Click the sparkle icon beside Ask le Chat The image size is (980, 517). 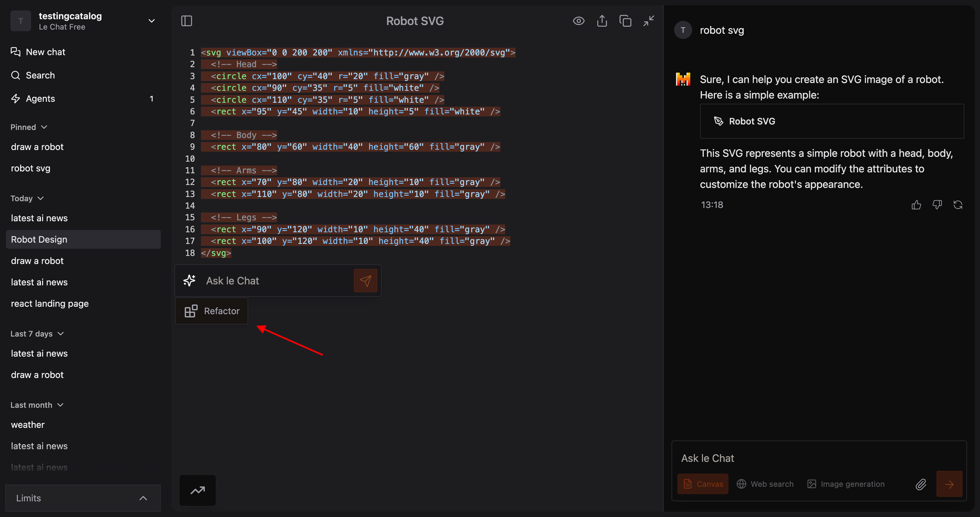tap(190, 281)
